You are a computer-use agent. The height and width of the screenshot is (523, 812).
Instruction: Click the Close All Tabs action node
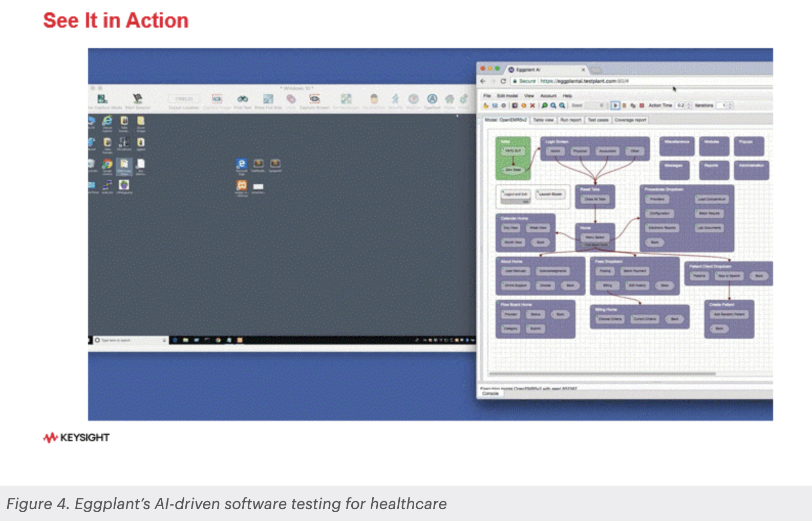coord(595,199)
